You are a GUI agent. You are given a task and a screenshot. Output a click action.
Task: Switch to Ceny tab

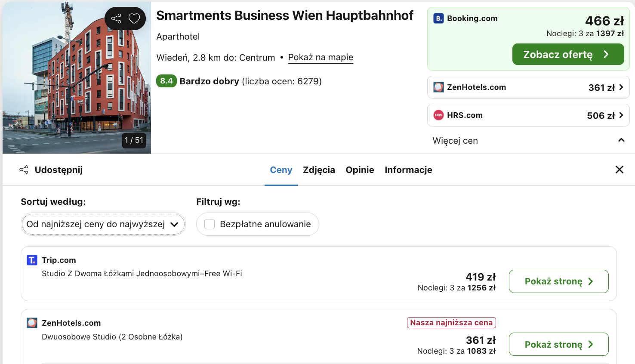pos(281,170)
